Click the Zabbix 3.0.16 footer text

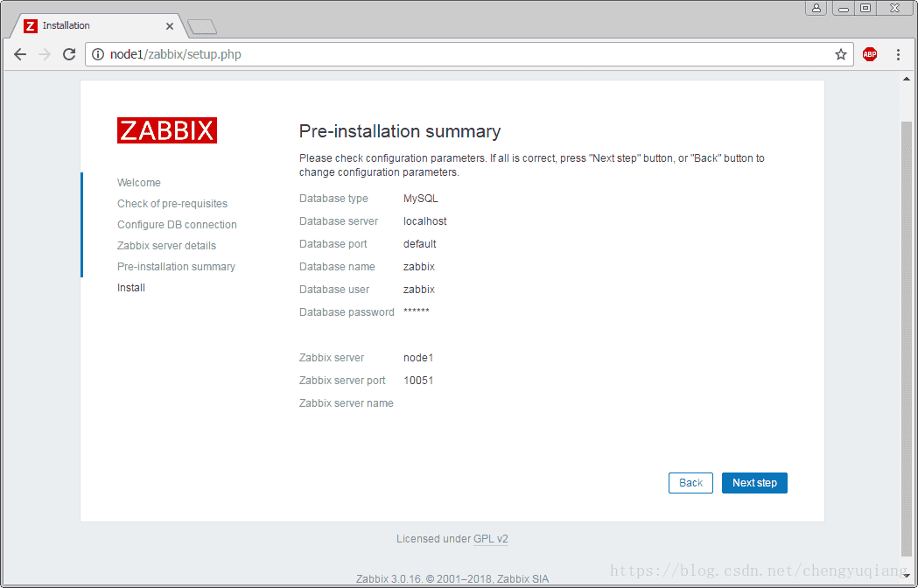[x=452, y=579]
